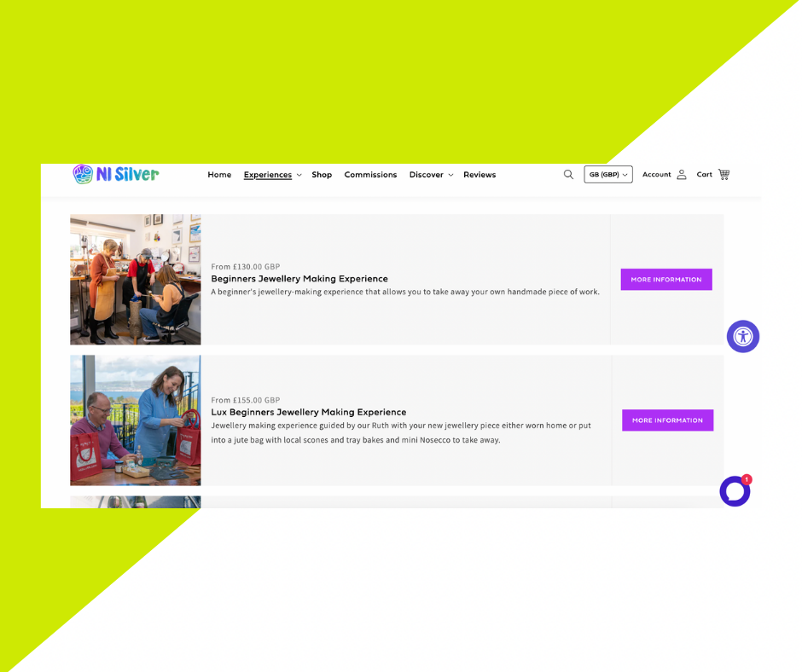Select the 'From £130.00 GBP' price text
The height and width of the screenshot is (672, 802).
point(246,266)
